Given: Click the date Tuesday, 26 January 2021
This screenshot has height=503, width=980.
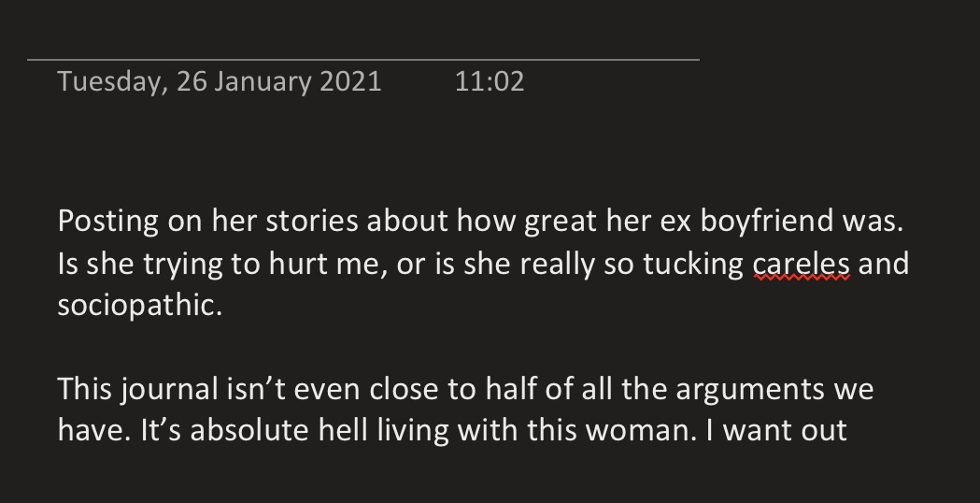Looking at the screenshot, I should coord(220,81).
